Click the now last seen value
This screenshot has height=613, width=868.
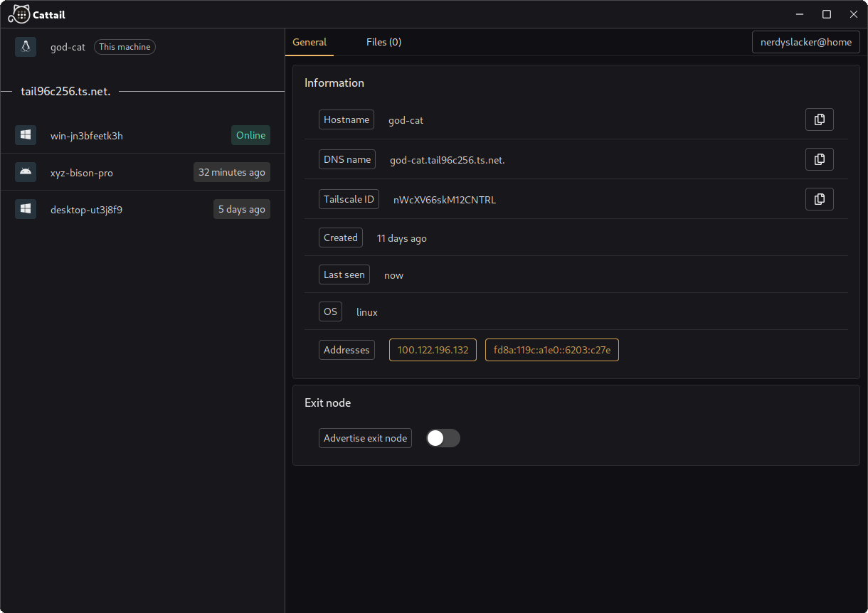[x=393, y=275]
